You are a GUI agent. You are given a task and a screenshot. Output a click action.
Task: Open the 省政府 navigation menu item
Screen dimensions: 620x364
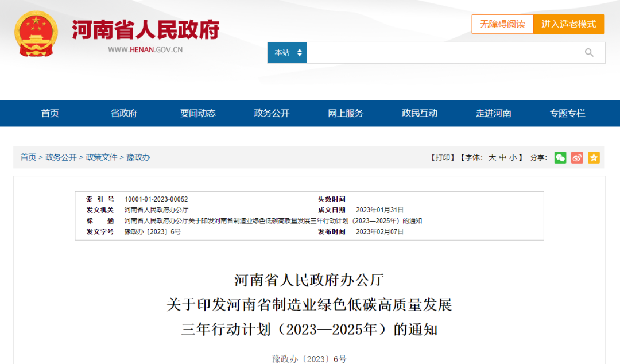coord(124,113)
